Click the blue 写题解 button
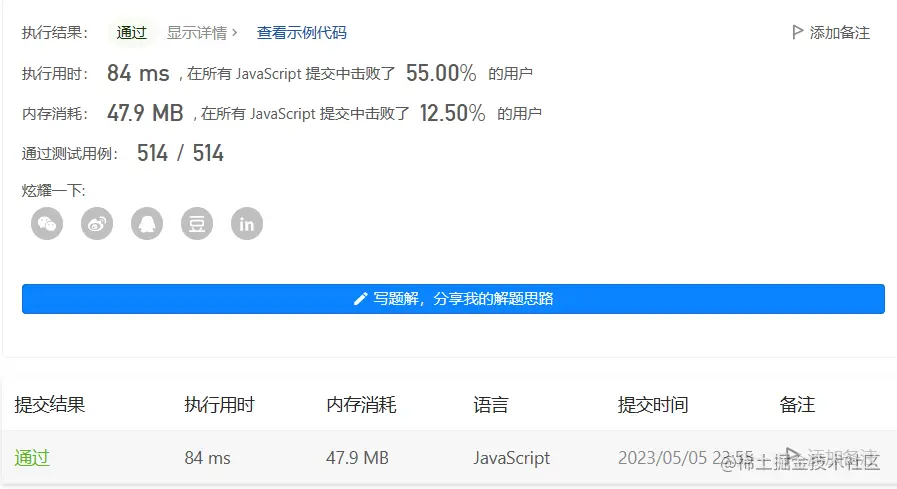This screenshot has height=489, width=897. click(453, 299)
